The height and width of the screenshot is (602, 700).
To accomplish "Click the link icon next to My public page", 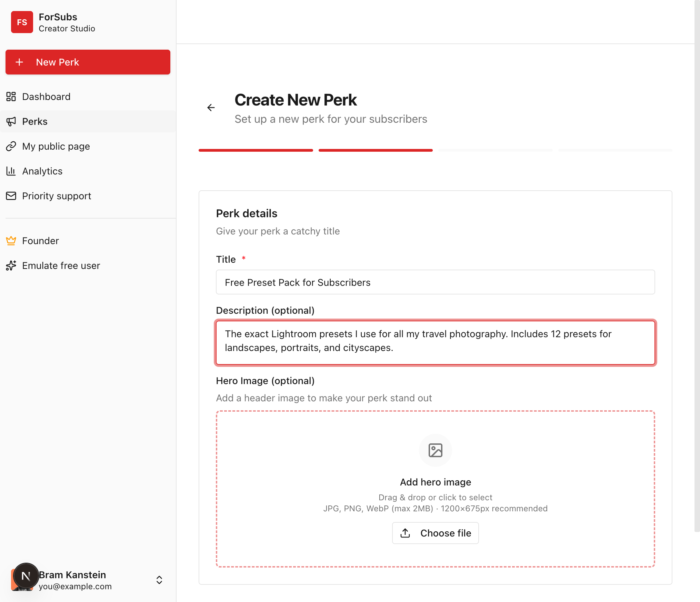I will pyautogui.click(x=11, y=146).
